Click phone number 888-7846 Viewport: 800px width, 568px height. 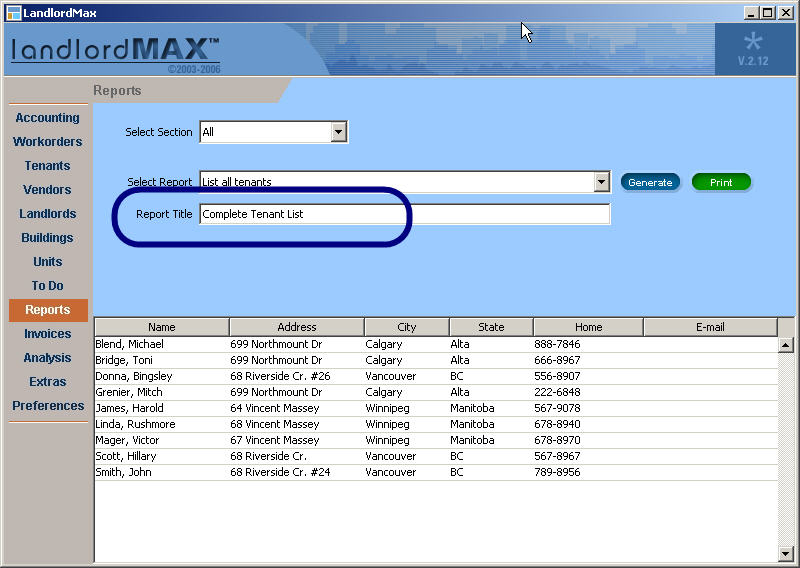pyautogui.click(x=557, y=344)
